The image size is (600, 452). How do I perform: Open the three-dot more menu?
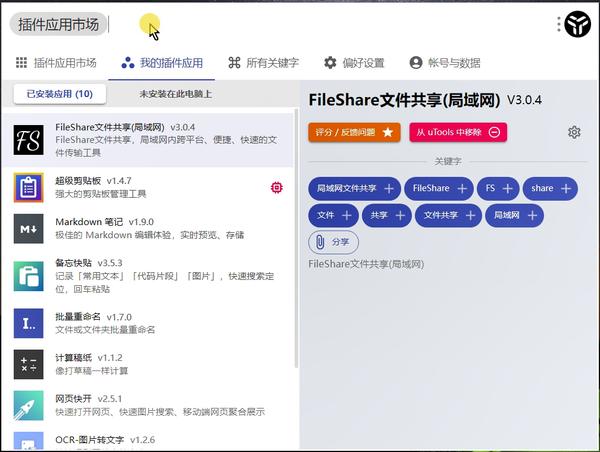click(x=559, y=24)
